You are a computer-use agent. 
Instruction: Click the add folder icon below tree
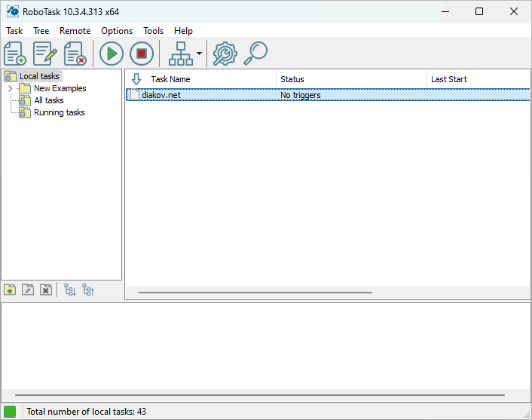pyautogui.click(x=10, y=290)
